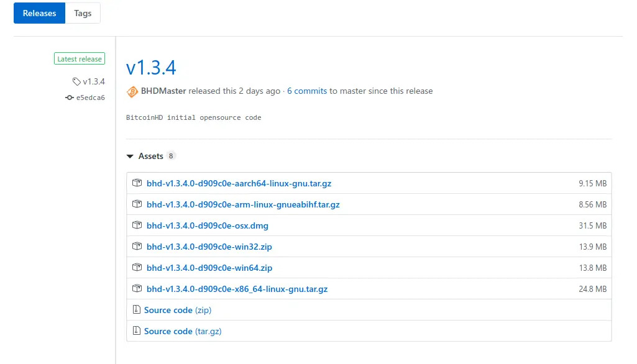Click the 24.8 MB size text
637x364 pixels.
coord(593,289)
